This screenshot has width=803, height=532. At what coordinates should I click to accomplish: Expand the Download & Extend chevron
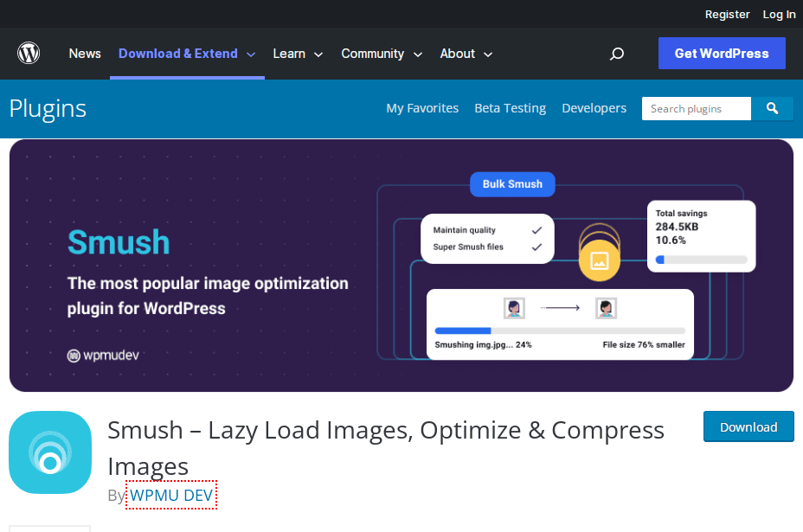click(x=251, y=54)
